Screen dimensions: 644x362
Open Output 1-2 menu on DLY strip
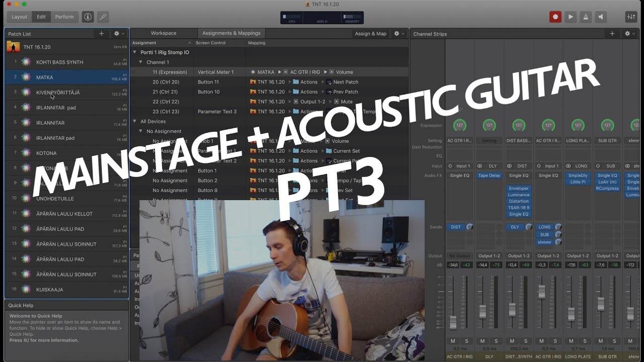click(489, 256)
